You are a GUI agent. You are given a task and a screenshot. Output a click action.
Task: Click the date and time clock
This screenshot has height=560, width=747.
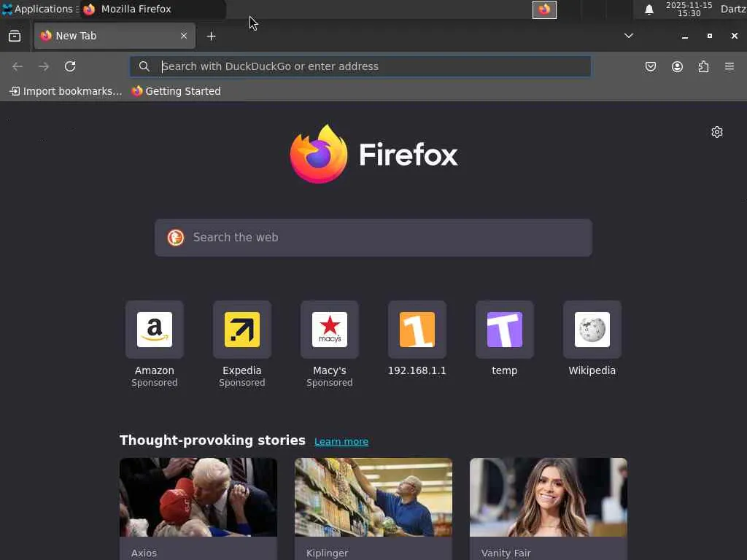pos(689,9)
